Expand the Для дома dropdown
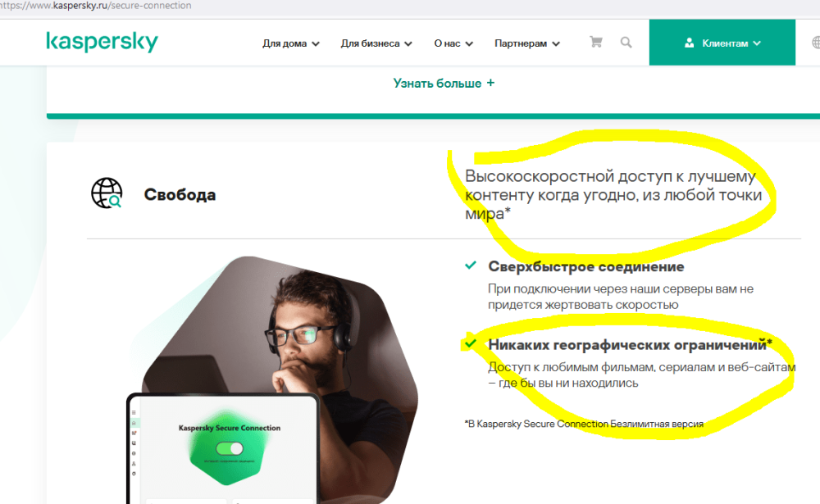820x504 pixels. [x=291, y=43]
